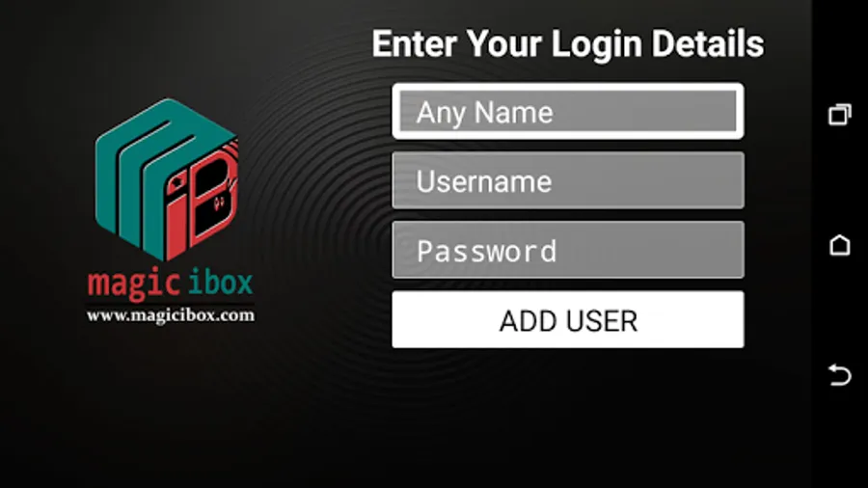The height and width of the screenshot is (488, 868).
Task: Click the magic ibox cube logo
Action: [x=167, y=179]
